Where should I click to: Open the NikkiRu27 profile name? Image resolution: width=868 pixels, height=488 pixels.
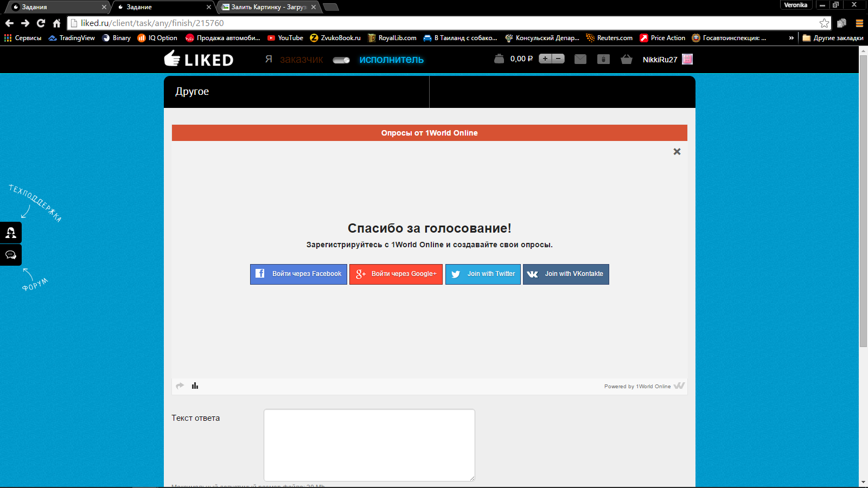(x=660, y=60)
